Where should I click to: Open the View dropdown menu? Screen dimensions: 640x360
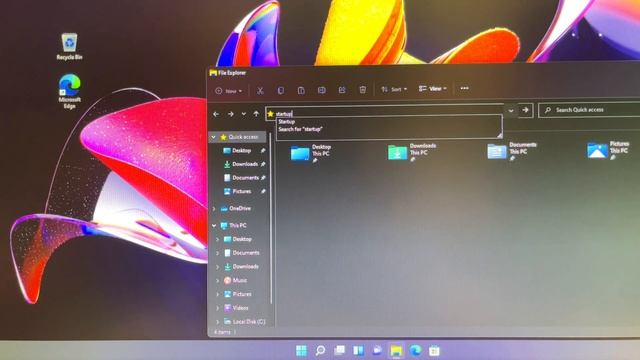coord(433,89)
